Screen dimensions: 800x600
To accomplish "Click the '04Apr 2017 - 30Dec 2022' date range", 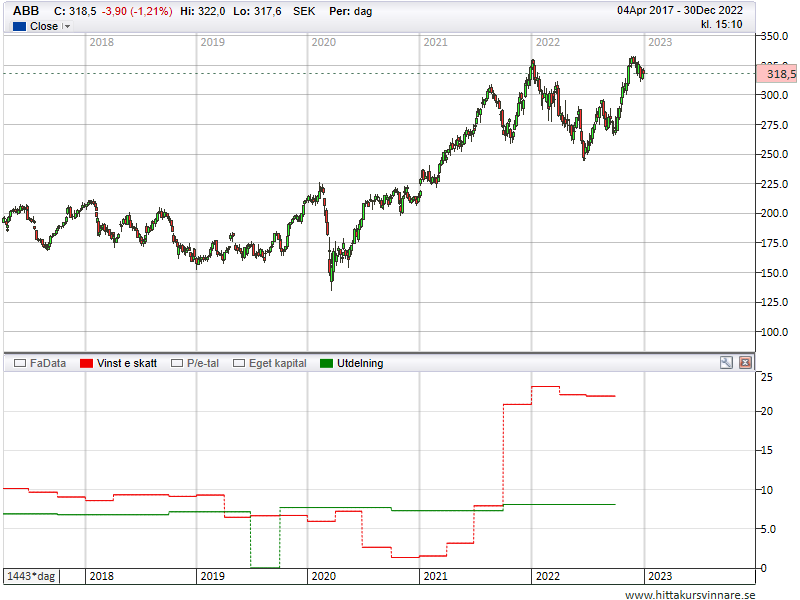I will tap(680, 10).
